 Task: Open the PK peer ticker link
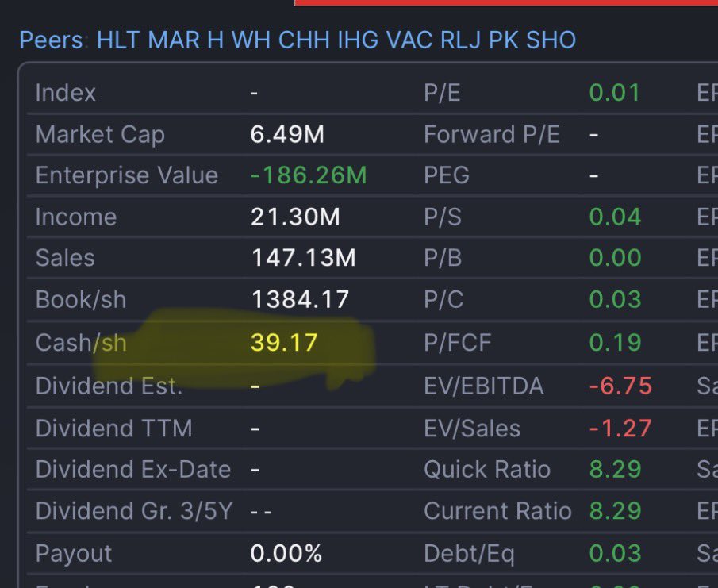point(503,40)
